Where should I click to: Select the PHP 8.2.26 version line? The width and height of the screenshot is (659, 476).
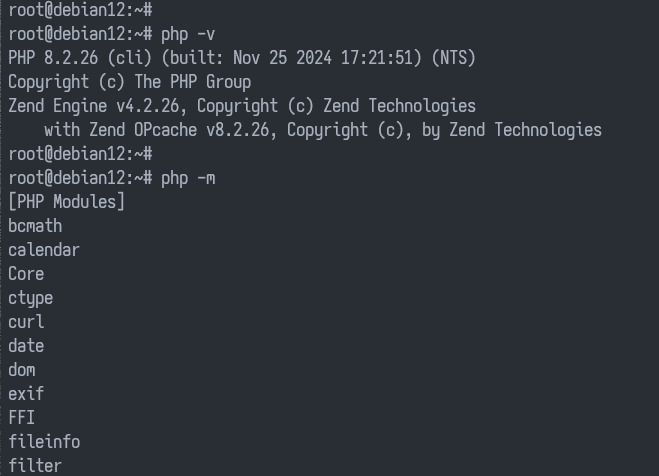click(x=242, y=58)
